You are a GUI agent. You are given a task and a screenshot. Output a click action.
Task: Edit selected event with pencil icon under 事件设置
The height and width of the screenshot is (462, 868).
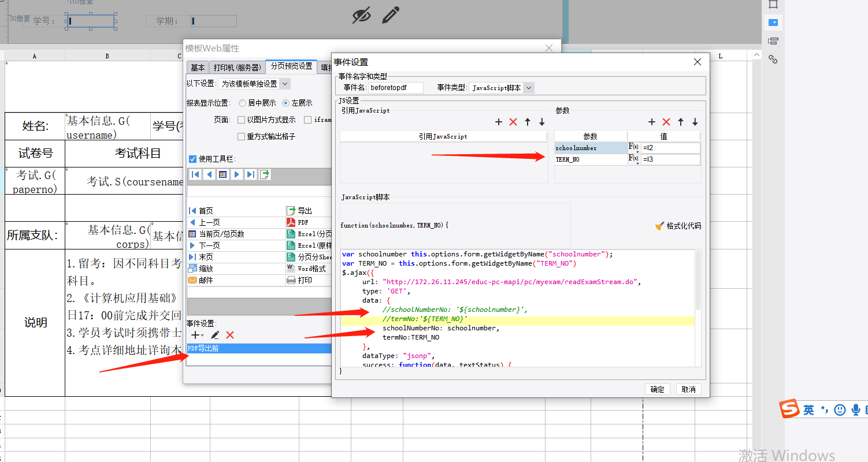pos(215,335)
